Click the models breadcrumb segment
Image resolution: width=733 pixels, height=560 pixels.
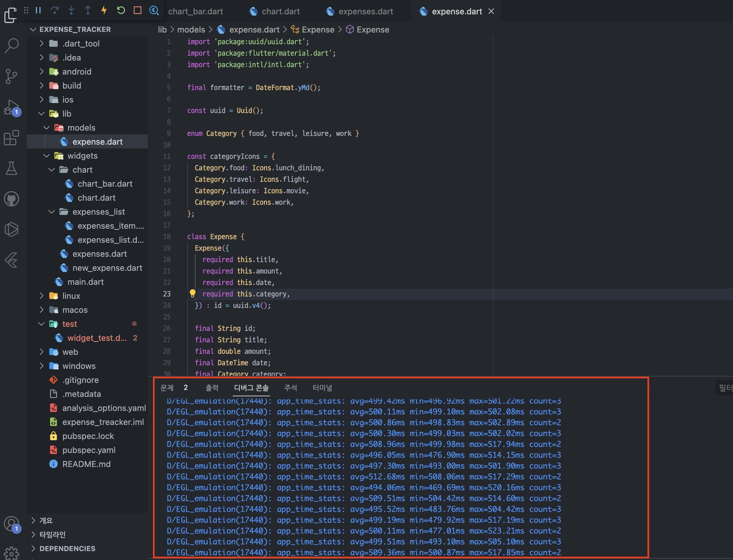[191, 30]
